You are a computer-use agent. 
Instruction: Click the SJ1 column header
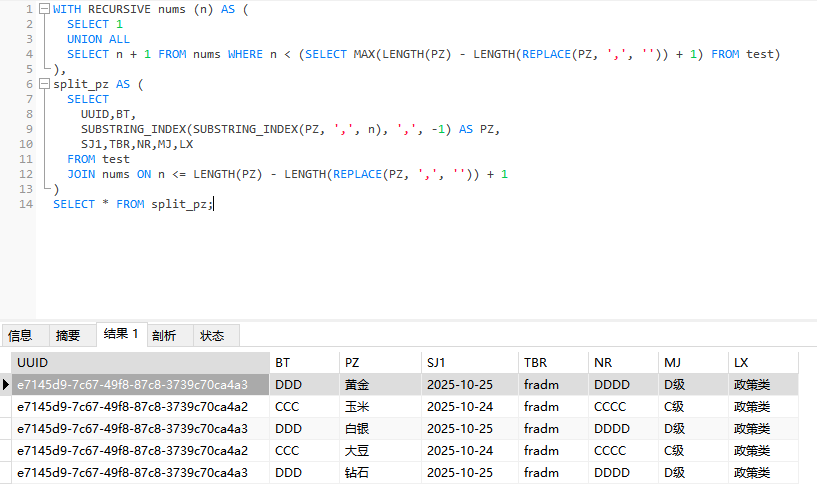467,362
